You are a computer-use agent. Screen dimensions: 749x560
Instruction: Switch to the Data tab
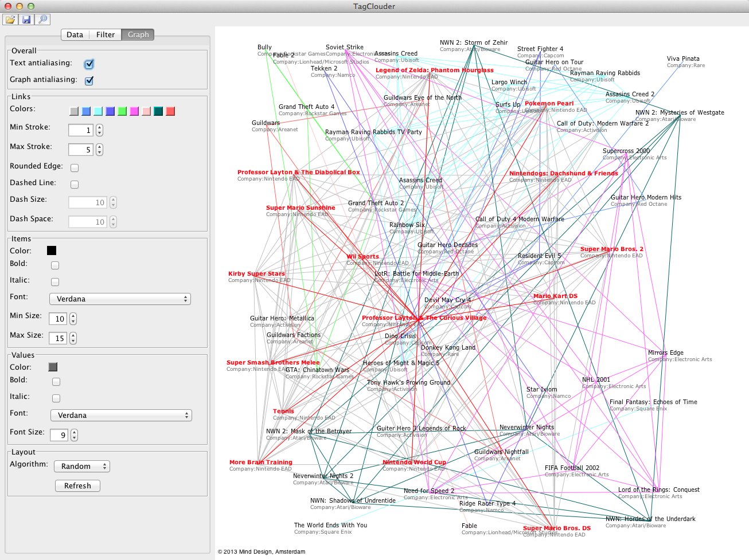(x=75, y=35)
